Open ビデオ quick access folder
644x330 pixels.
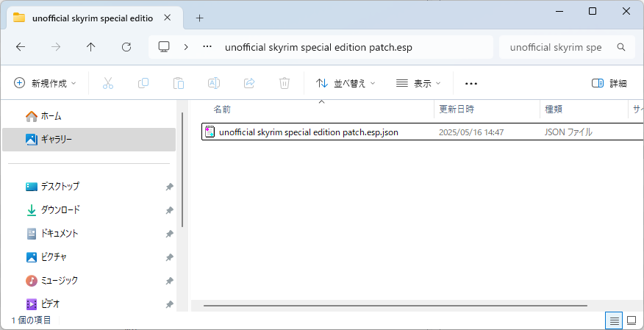(43, 304)
